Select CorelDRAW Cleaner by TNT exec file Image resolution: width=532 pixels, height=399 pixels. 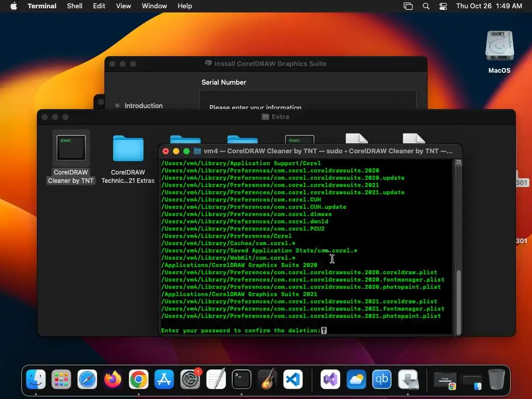(71, 157)
